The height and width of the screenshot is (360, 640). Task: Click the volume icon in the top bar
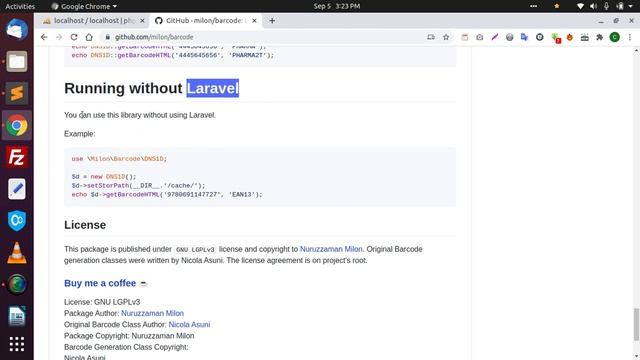tap(593, 6)
